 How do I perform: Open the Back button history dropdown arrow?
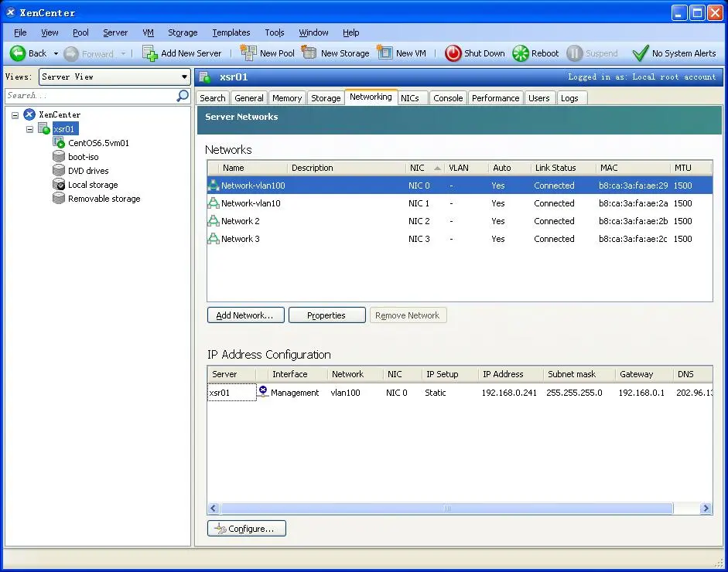[x=56, y=53]
